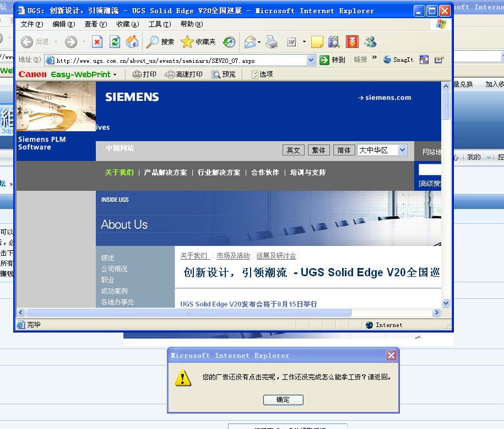Click 公司概况 sidebar link
Viewport: 504px width, 429px height.
(114, 269)
